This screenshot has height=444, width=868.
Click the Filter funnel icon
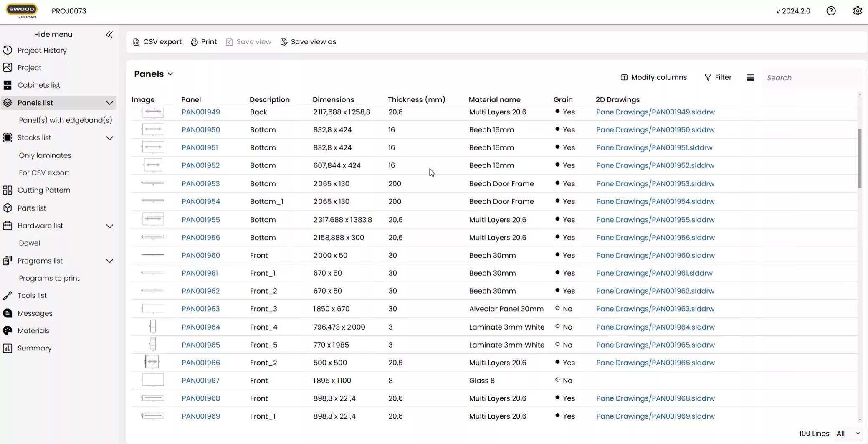[x=708, y=77]
